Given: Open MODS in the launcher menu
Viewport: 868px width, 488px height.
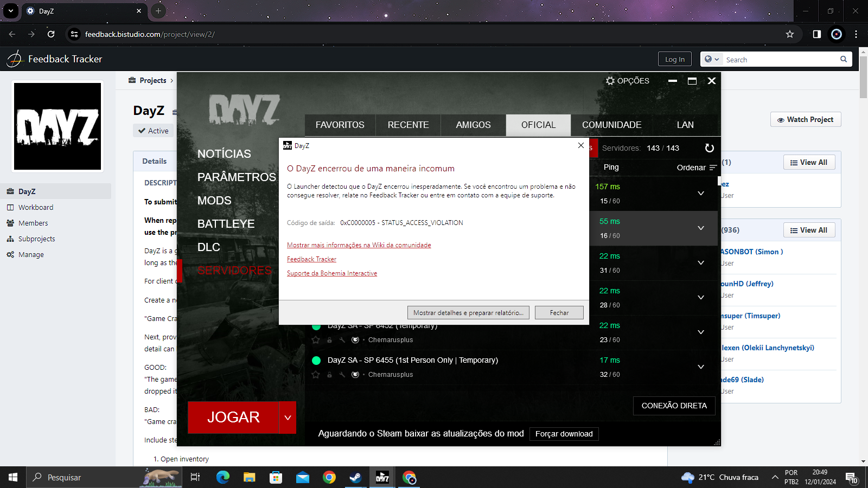Looking at the screenshot, I should point(214,201).
